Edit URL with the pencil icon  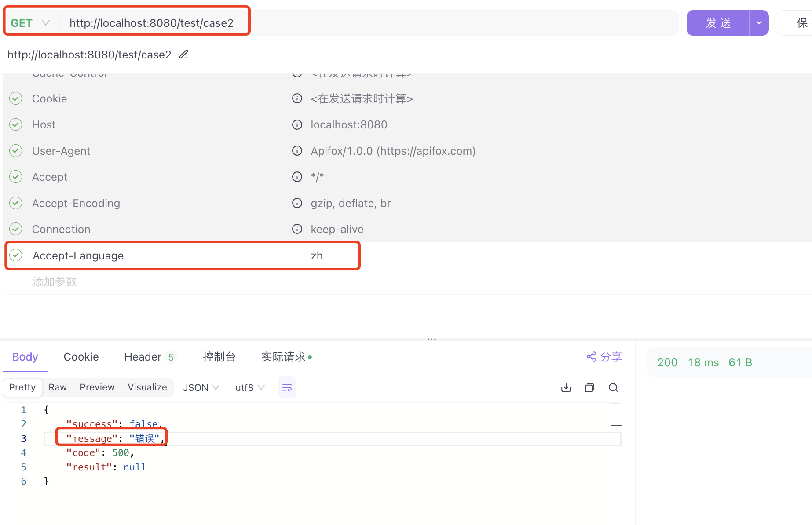pyautogui.click(x=183, y=54)
